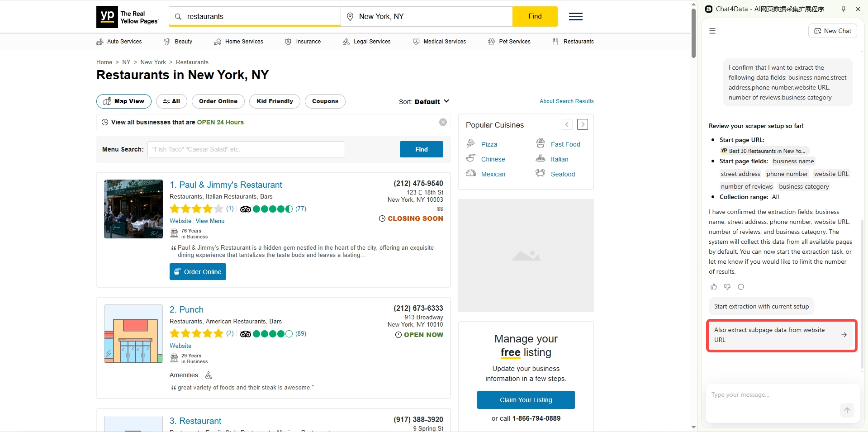868x432 pixels.
Task: Open the Pet Services category
Action: [509, 42]
